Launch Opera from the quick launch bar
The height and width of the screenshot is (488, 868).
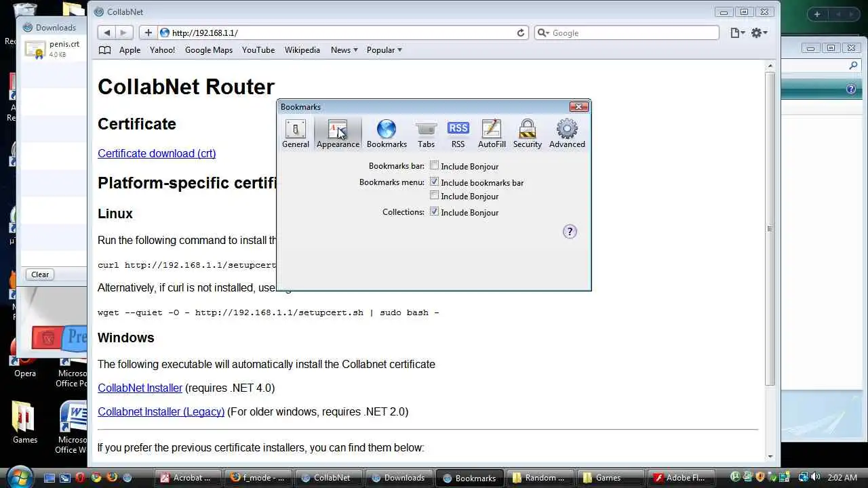(80, 478)
